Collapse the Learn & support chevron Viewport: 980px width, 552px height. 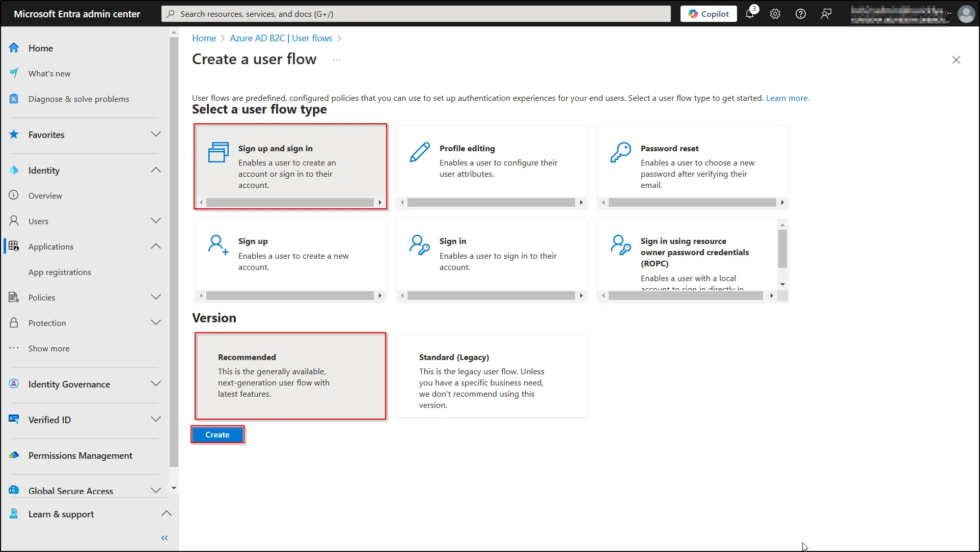coord(167,513)
